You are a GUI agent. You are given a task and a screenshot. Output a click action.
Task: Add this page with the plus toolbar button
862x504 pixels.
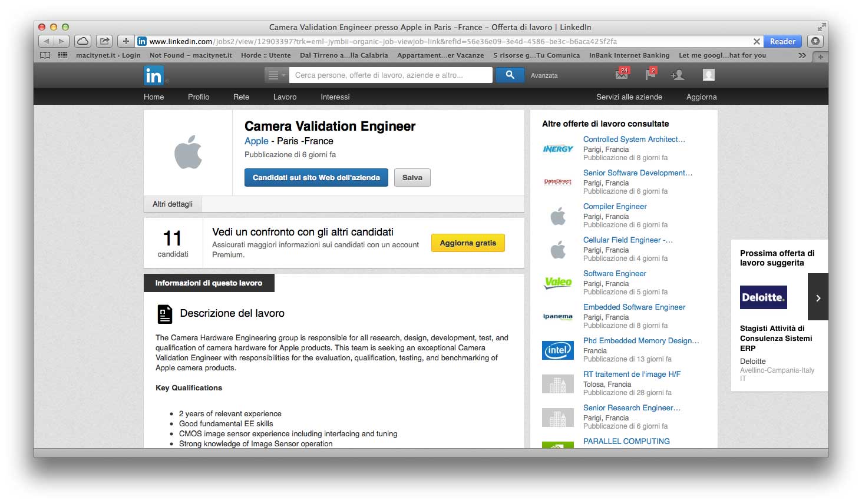click(x=125, y=41)
